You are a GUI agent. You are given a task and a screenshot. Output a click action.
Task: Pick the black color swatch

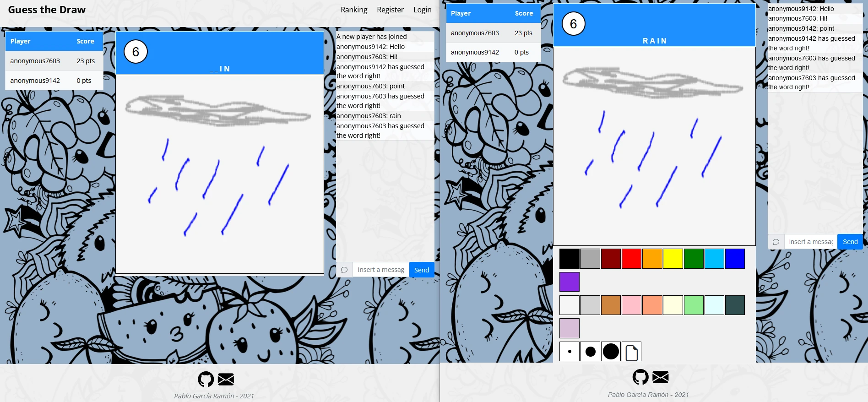570,259
